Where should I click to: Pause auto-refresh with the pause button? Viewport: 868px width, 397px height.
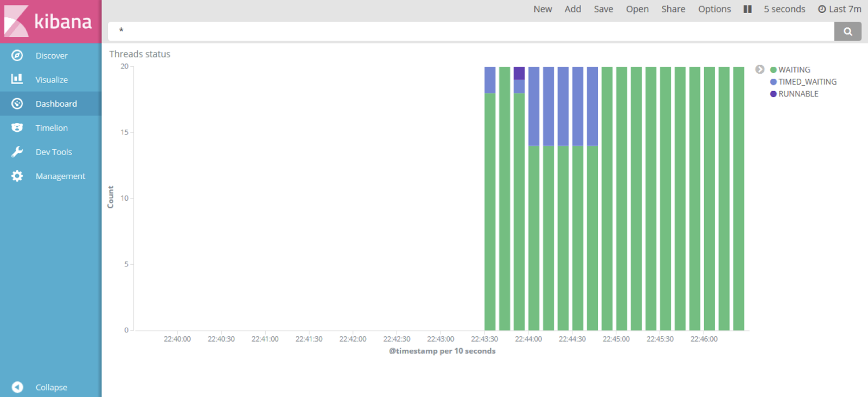pyautogui.click(x=747, y=9)
